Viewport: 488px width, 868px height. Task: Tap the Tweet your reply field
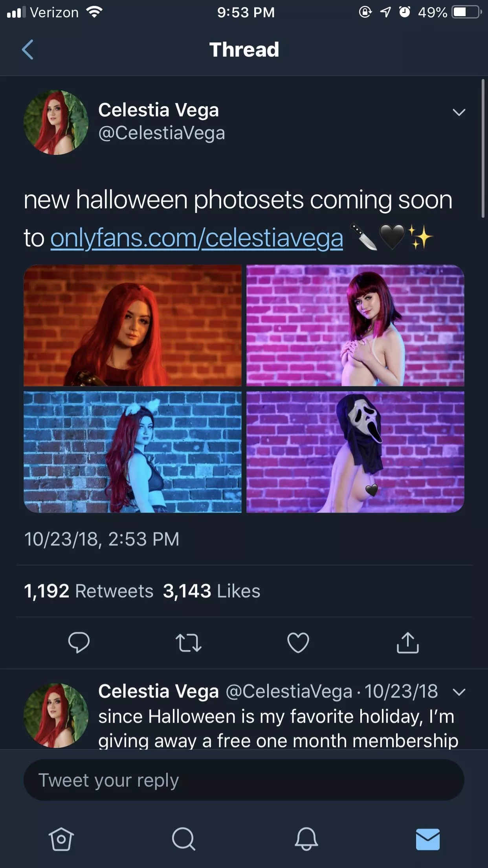point(244,780)
